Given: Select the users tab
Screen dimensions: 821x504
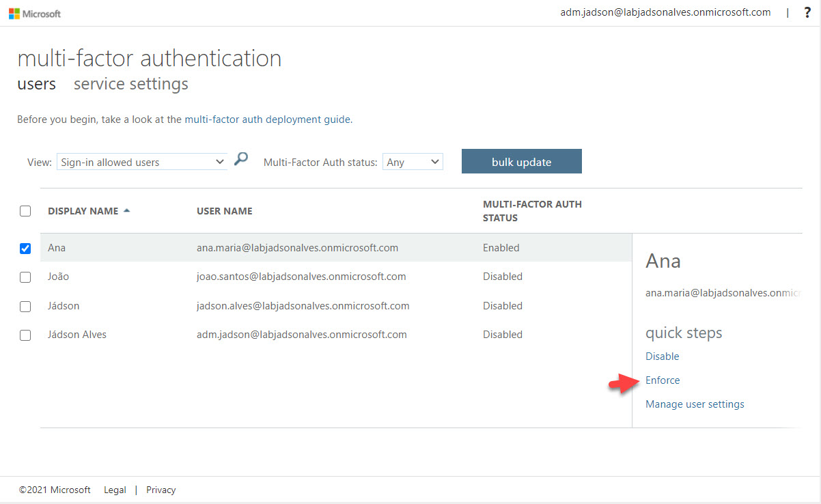Looking at the screenshot, I should (36, 84).
